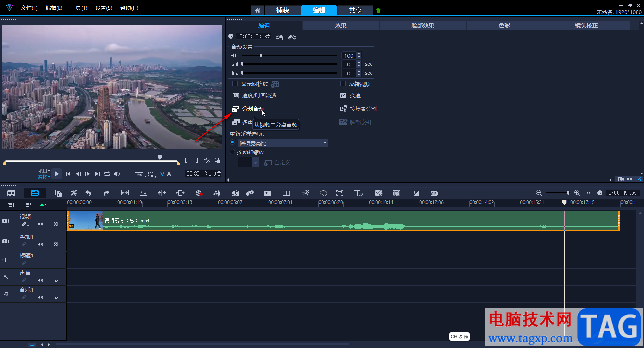644x348 pixels.
Task: Click the clip volume slider handle
Action: [261, 56]
